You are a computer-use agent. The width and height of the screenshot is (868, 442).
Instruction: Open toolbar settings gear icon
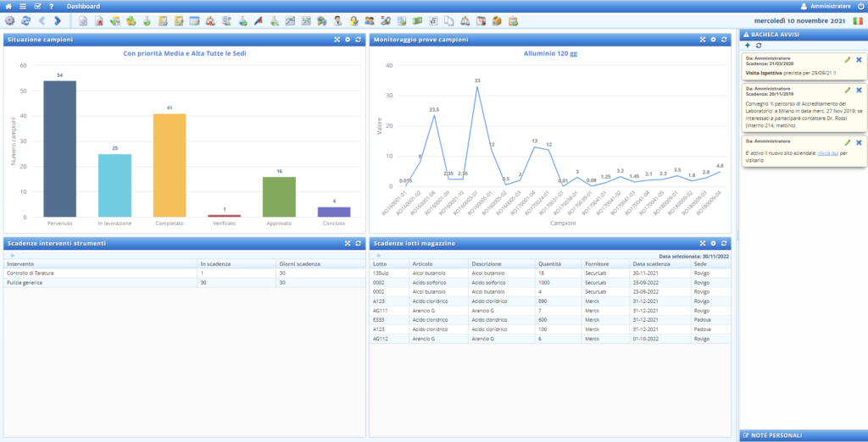(9, 20)
